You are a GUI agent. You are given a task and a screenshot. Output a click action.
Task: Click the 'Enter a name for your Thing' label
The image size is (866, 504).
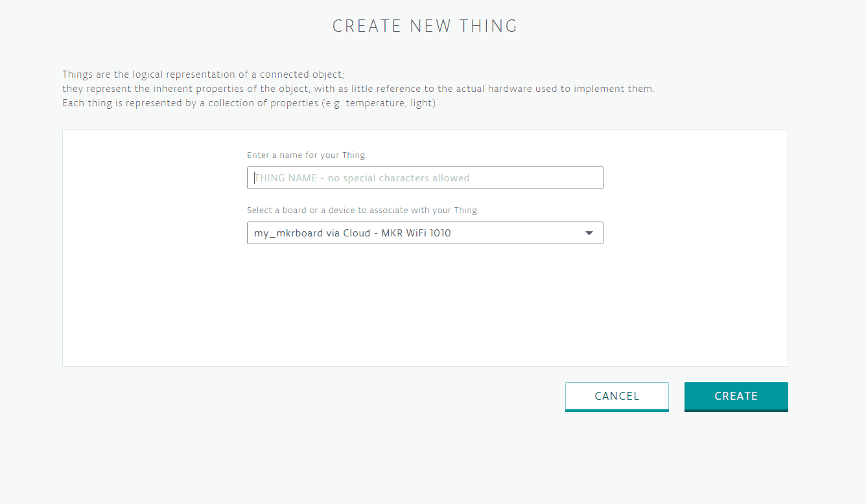[x=305, y=155]
